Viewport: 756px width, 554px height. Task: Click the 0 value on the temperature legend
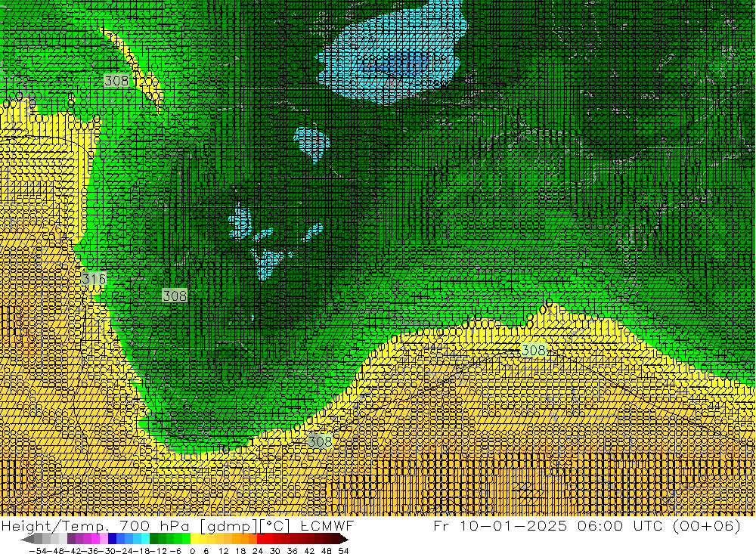192,551
